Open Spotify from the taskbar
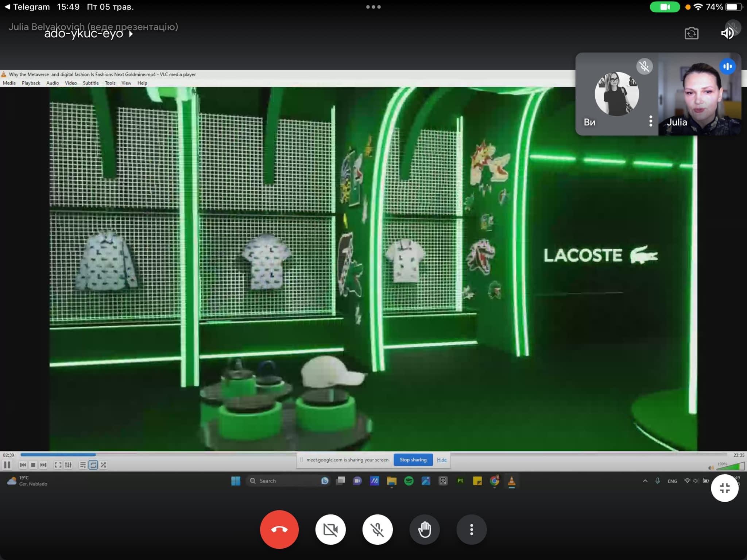The image size is (747, 560). tap(409, 481)
